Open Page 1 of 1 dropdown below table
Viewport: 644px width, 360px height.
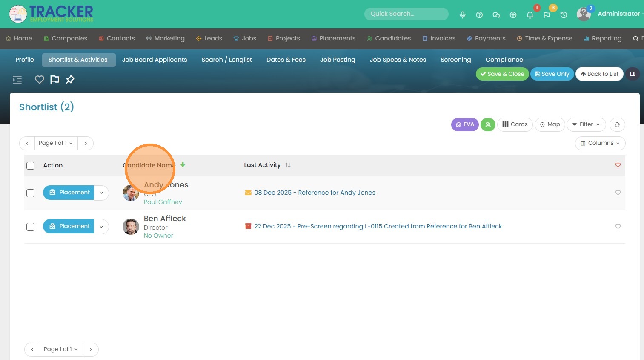61,349
